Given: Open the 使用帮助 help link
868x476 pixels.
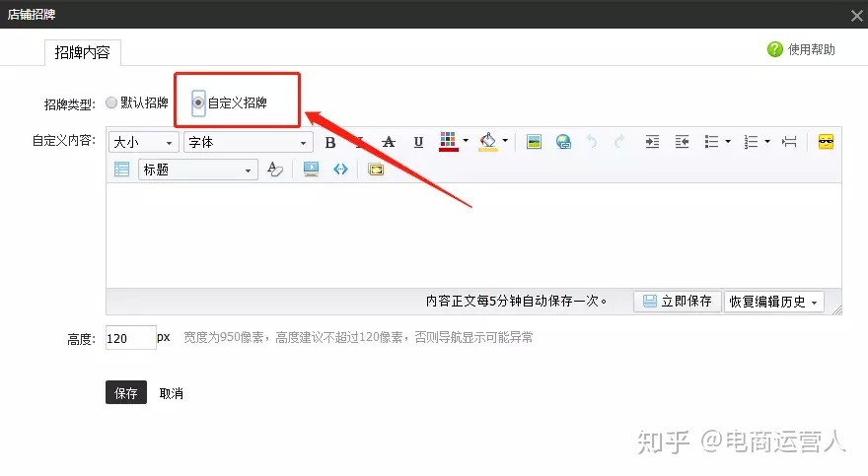Looking at the screenshot, I should click(x=802, y=49).
